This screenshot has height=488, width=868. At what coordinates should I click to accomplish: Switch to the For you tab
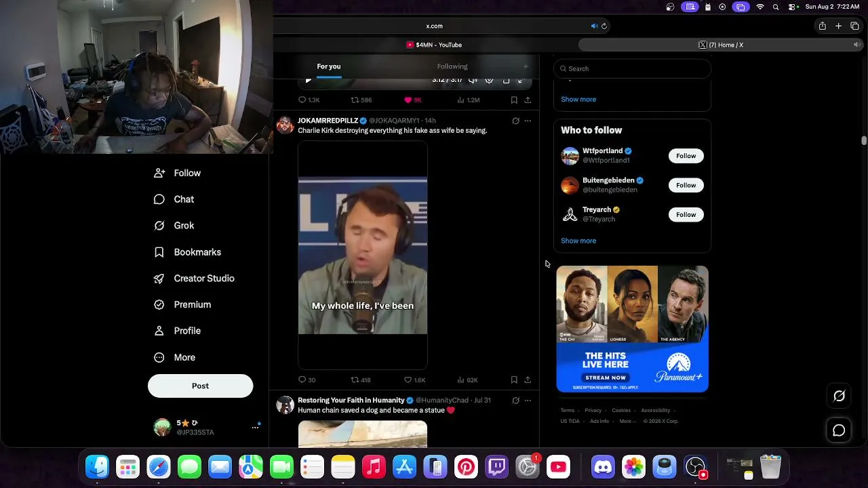pos(329,66)
